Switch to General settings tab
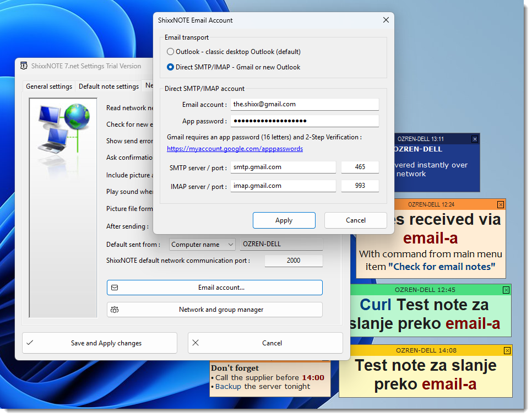Image resolution: width=532 pixels, height=417 pixels. click(49, 86)
